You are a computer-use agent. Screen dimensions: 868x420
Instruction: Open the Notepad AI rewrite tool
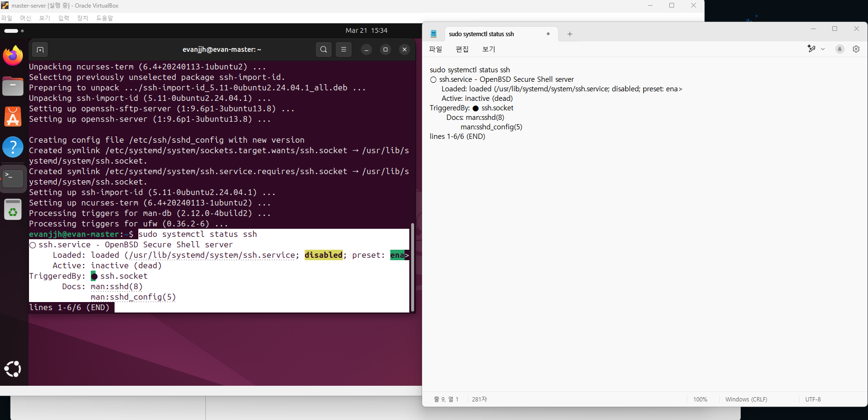click(812, 49)
